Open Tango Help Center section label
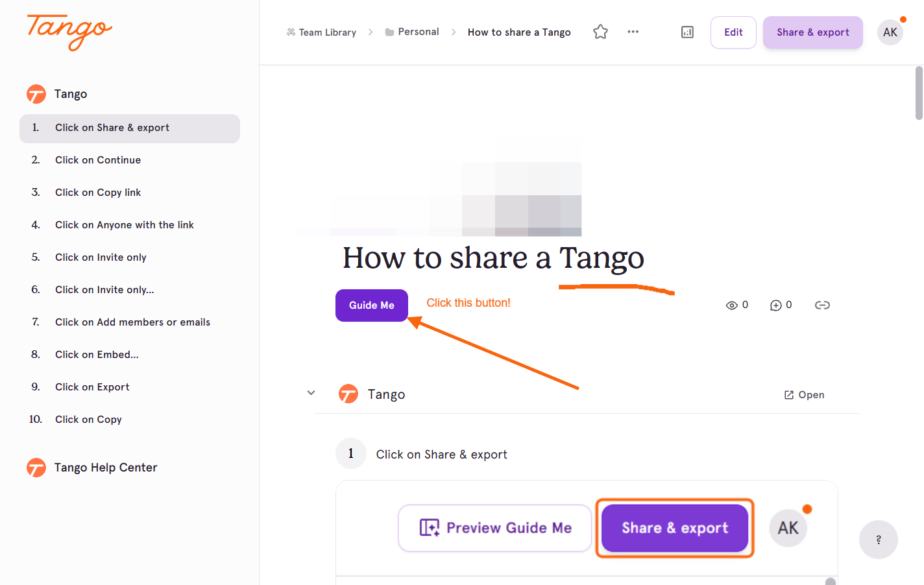 pyautogui.click(x=106, y=468)
